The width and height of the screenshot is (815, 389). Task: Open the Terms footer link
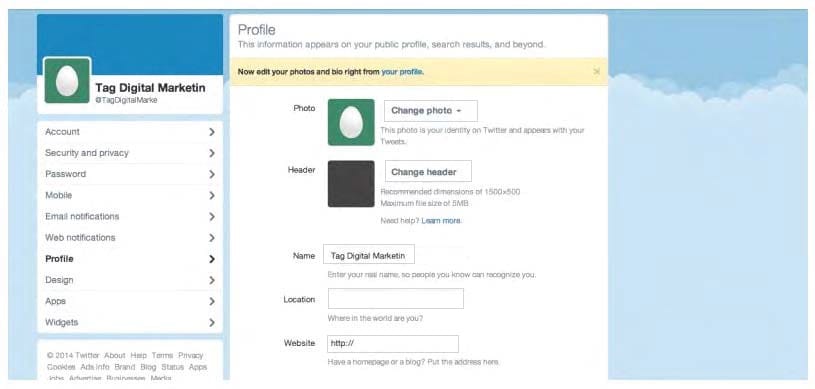pos(162,355)
